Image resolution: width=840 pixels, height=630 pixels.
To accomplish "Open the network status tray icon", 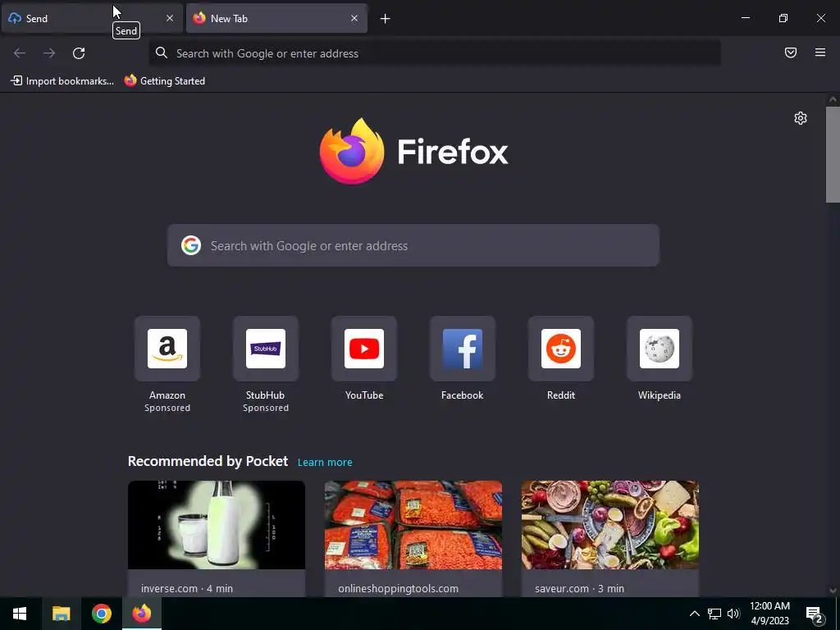I will coord(714,614).
